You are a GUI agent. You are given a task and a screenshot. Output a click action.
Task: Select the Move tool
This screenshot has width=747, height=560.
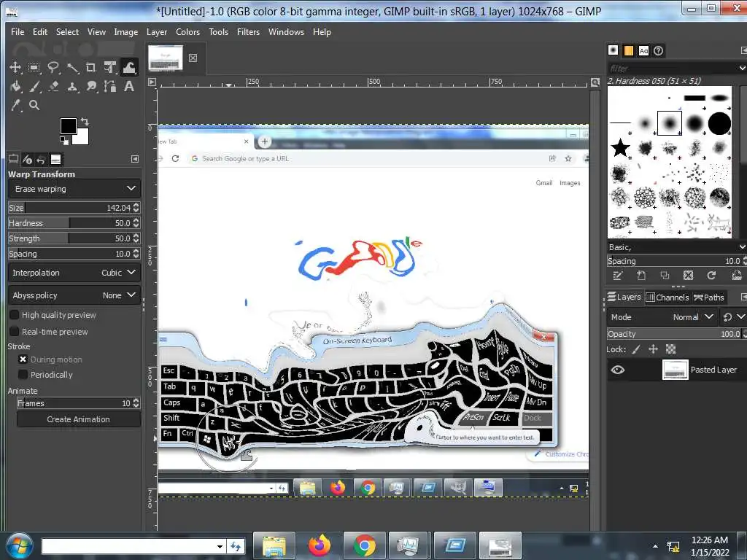click(x=15, y=67)
